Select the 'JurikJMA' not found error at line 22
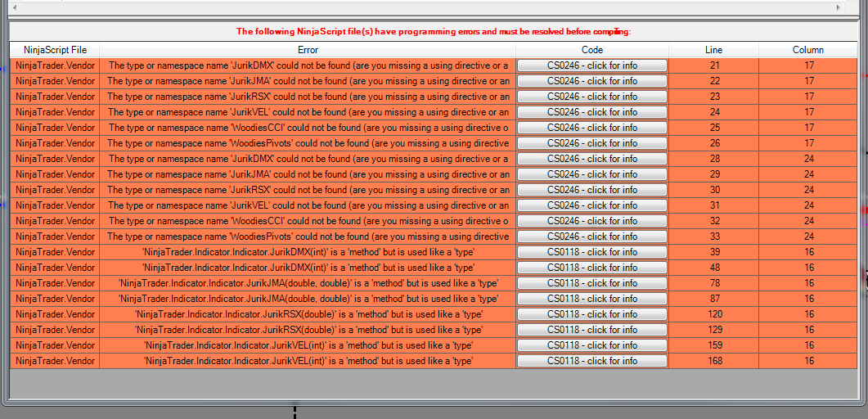The image size is (868, 419). [x=308, y=81]
